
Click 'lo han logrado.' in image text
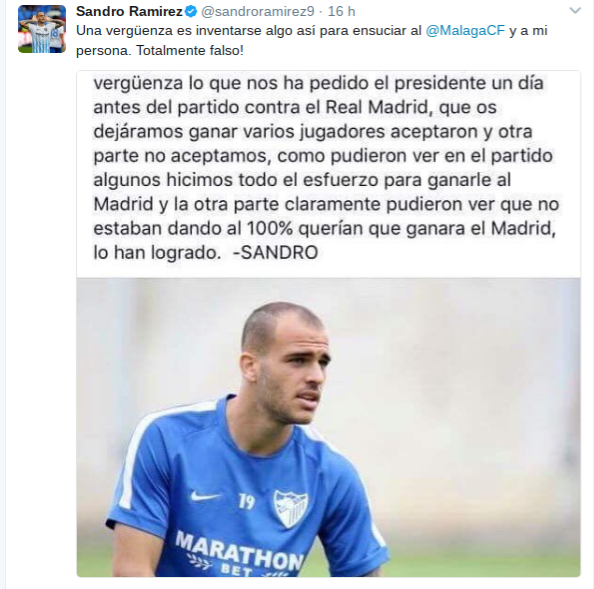click(157, 253)
